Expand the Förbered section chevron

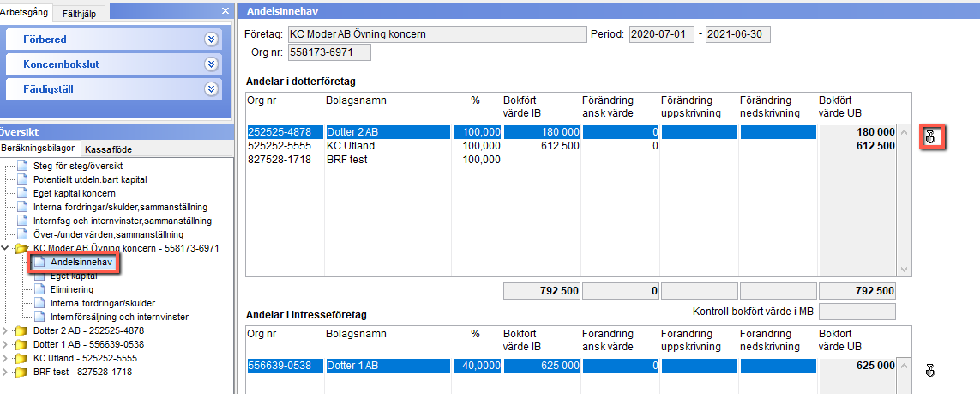212,39
